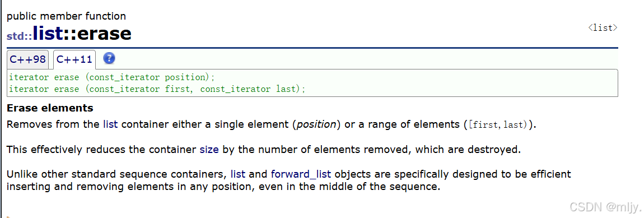
Task: Click the blue question mark help icon
Action: click(109, 58)
